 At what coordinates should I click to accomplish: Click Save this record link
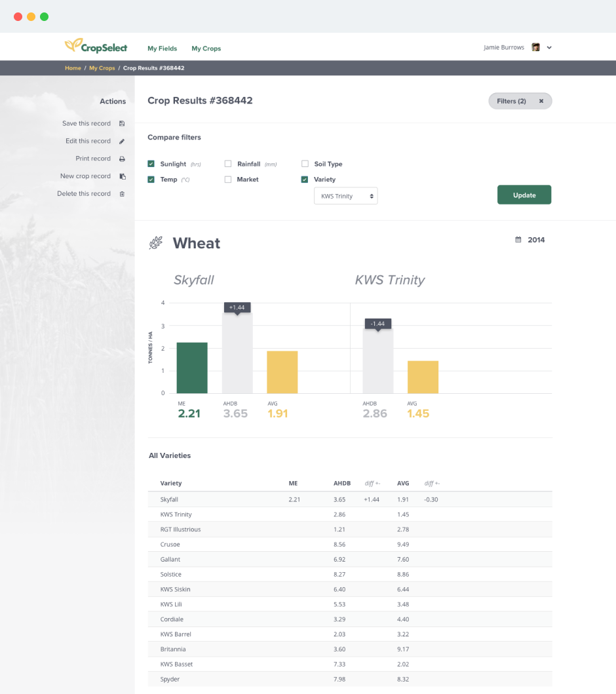click(87, 123)
